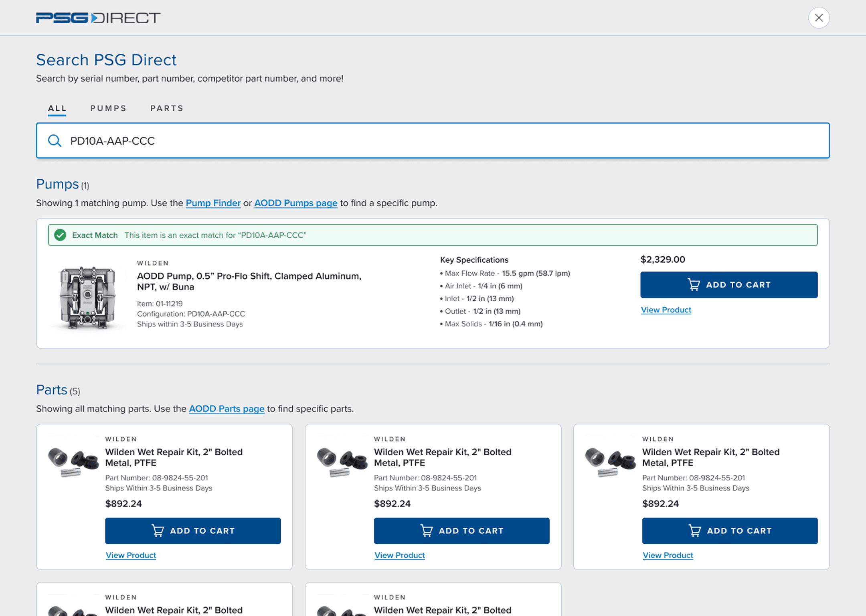
Task: Click third repair kit thumbnail image
Action: (x=610, y=462)
